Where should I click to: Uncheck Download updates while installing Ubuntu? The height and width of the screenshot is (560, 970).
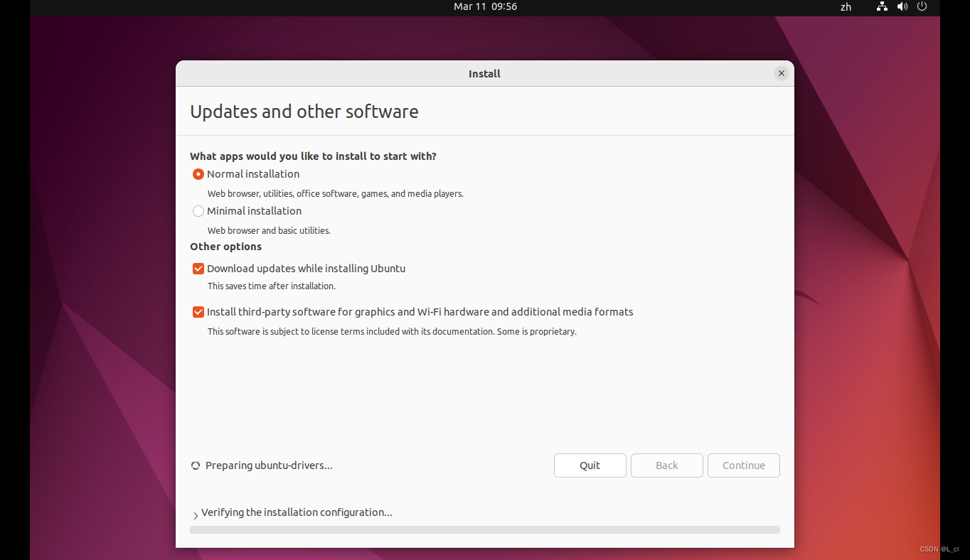pos(198,269)
